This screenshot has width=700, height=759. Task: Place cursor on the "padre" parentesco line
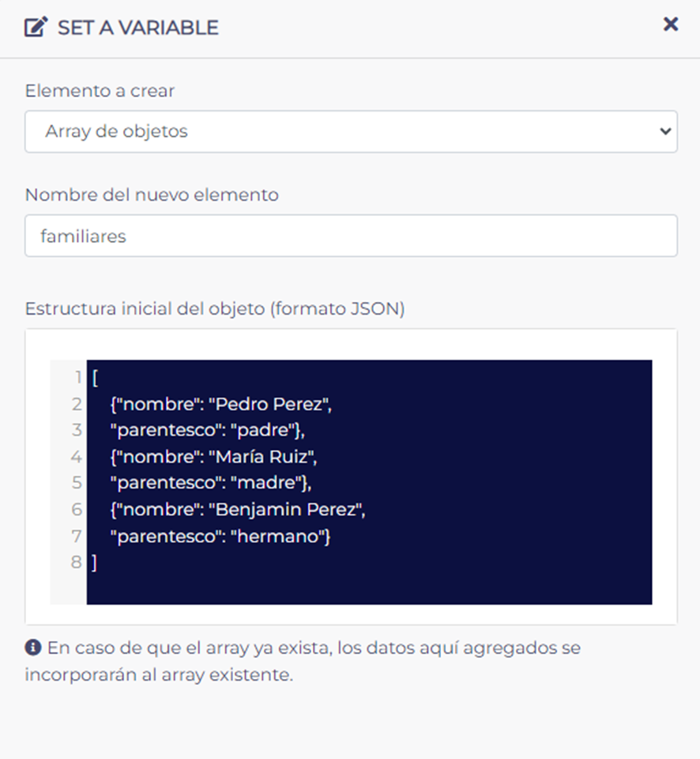pyautogui.click(x=209, y=431)
